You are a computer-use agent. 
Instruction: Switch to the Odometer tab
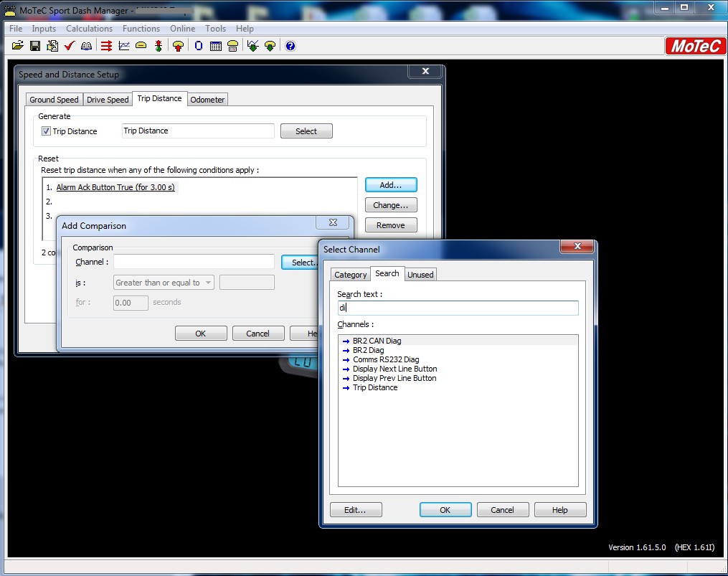click(207, 100)
